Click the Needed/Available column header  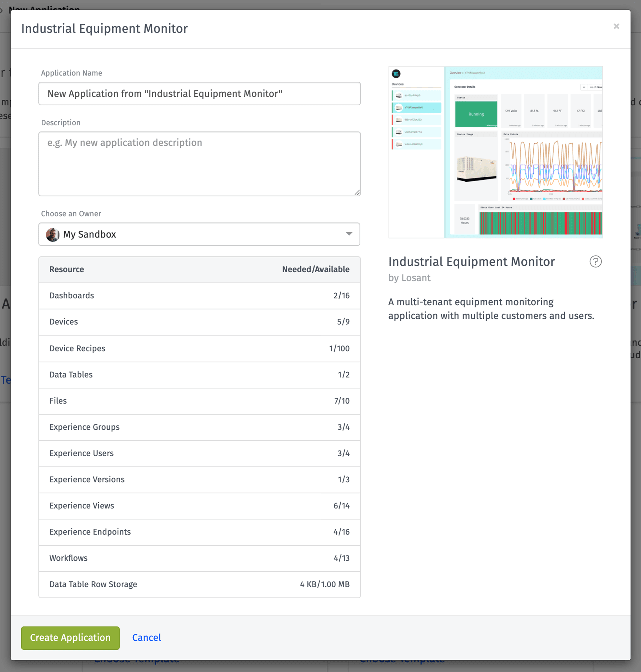[316, 269]
